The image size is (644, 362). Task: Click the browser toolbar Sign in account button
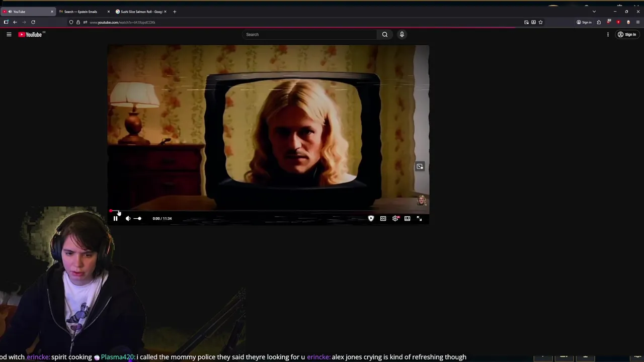coord(584,22)
